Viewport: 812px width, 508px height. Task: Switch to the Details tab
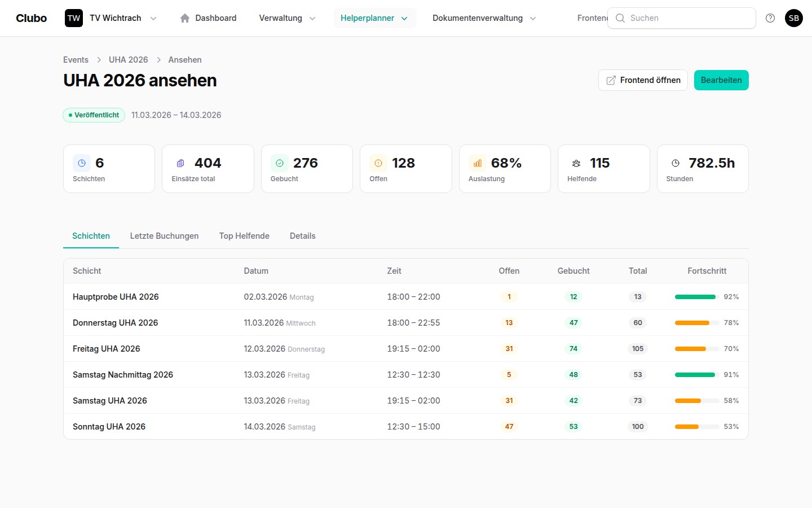[x=303, y=236]
